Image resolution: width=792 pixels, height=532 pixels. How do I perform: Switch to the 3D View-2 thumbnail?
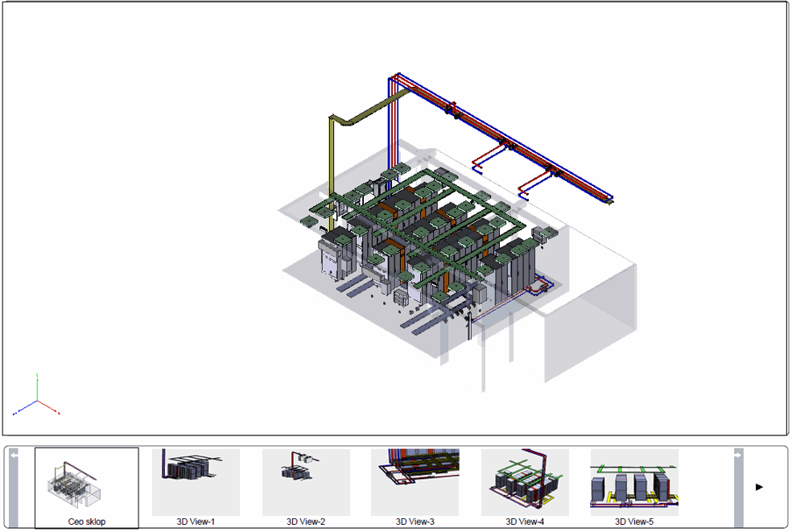306,481
